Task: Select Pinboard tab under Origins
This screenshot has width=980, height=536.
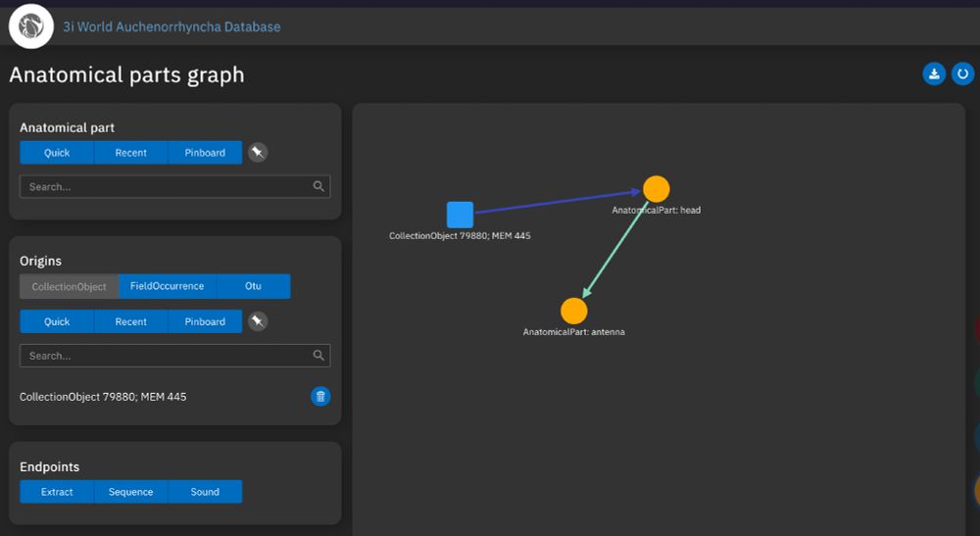Action: point(205,321)
